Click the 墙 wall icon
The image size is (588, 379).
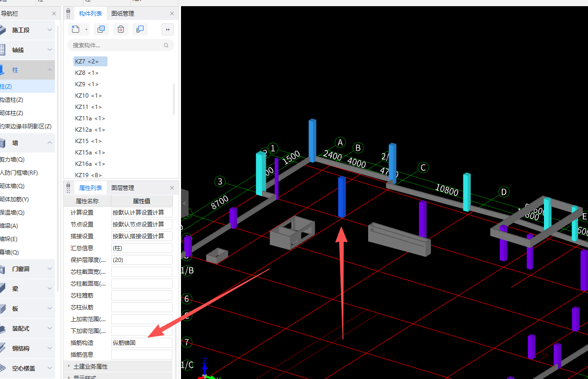(x=2, y=143)
